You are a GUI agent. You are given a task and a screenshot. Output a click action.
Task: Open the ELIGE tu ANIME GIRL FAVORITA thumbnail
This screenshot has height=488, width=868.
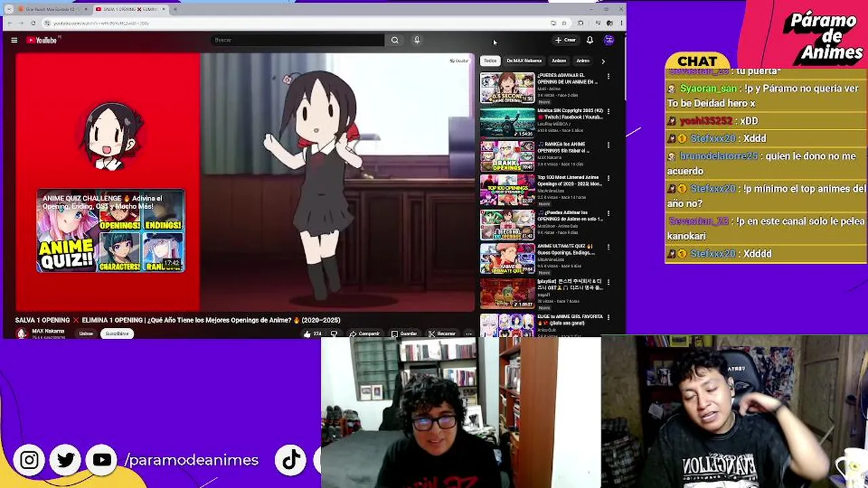tap(507, 324)
